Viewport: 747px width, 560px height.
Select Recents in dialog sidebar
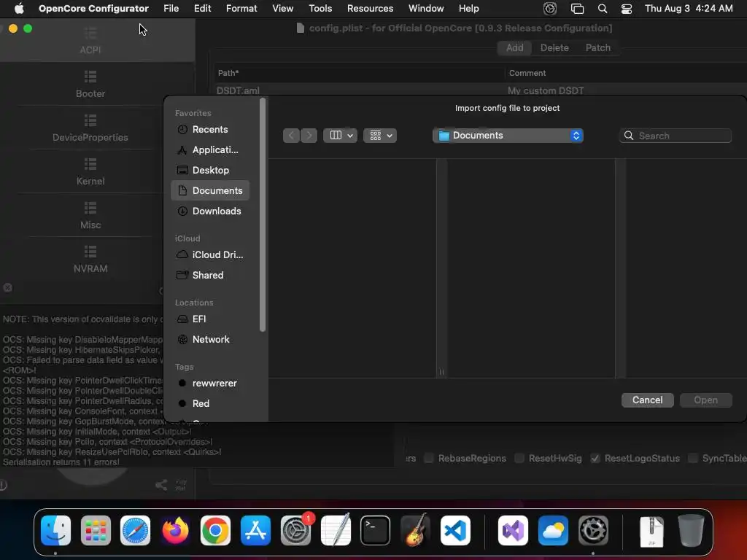[209, 130]
